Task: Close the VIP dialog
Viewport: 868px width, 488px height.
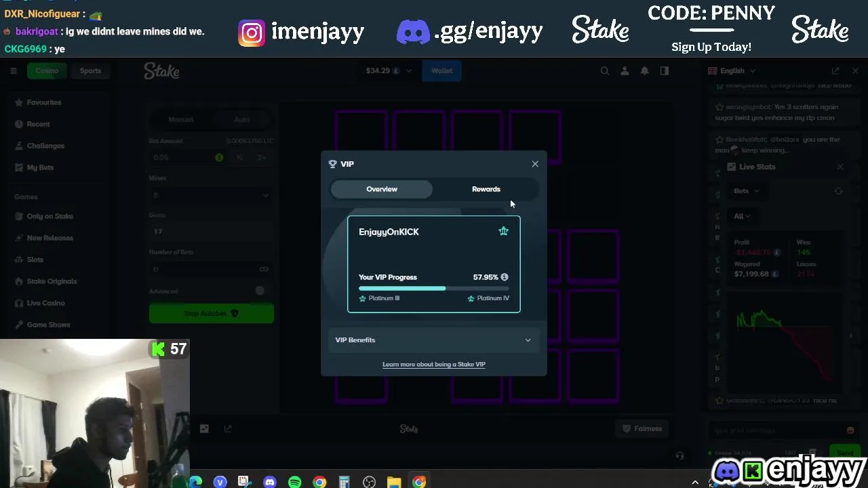Action: [535, 164]
